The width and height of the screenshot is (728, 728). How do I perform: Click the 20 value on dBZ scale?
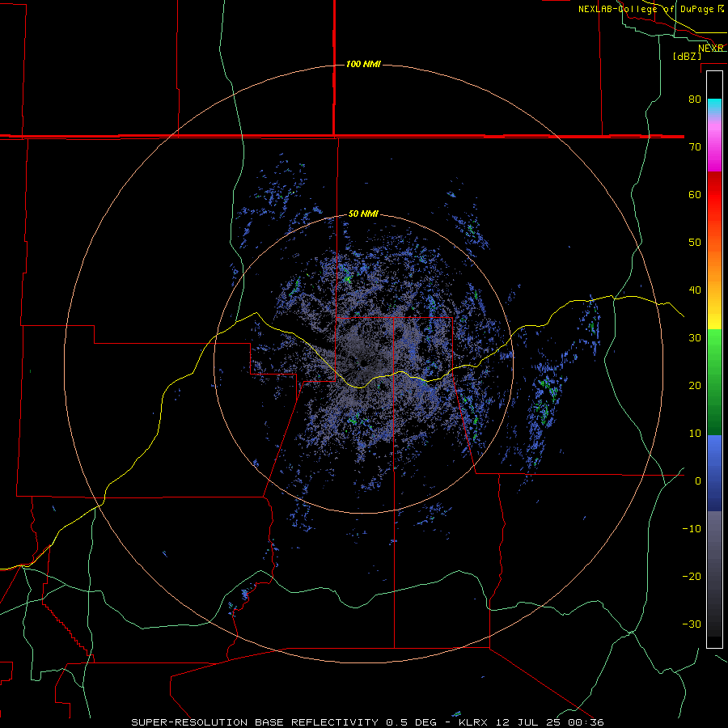695,386
